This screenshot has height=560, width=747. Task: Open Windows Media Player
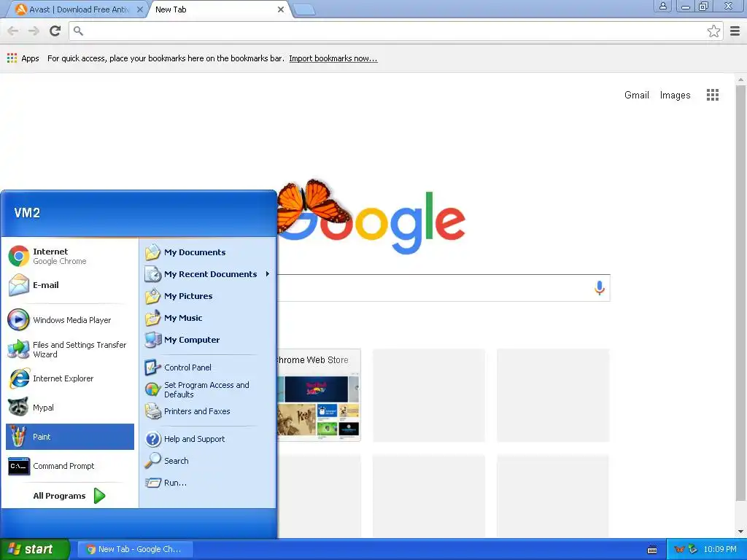[70, 320]
